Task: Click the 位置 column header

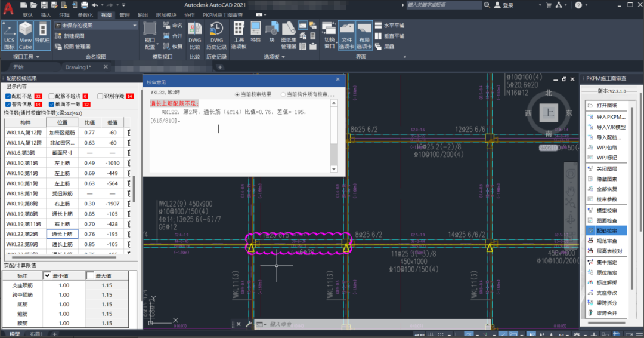Action: [x=63, y=122]
